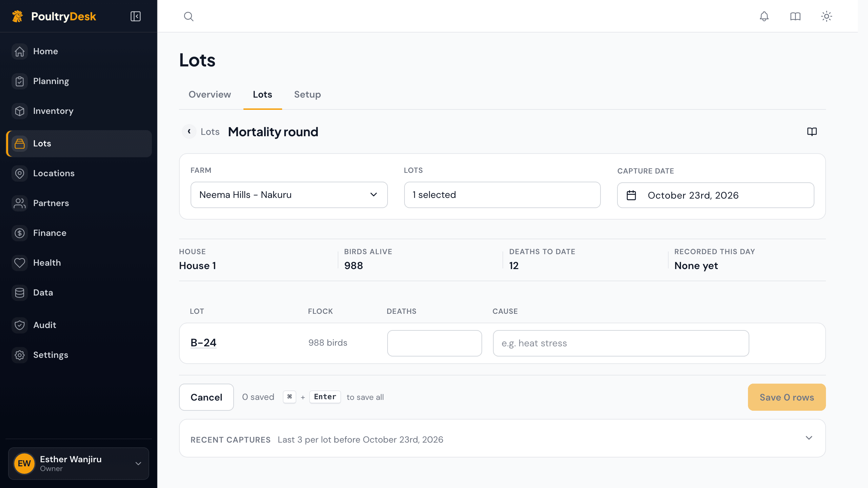Focus the Cause field for B-24
The height and width of the screenshot is (488, 868).
[621, 343]
